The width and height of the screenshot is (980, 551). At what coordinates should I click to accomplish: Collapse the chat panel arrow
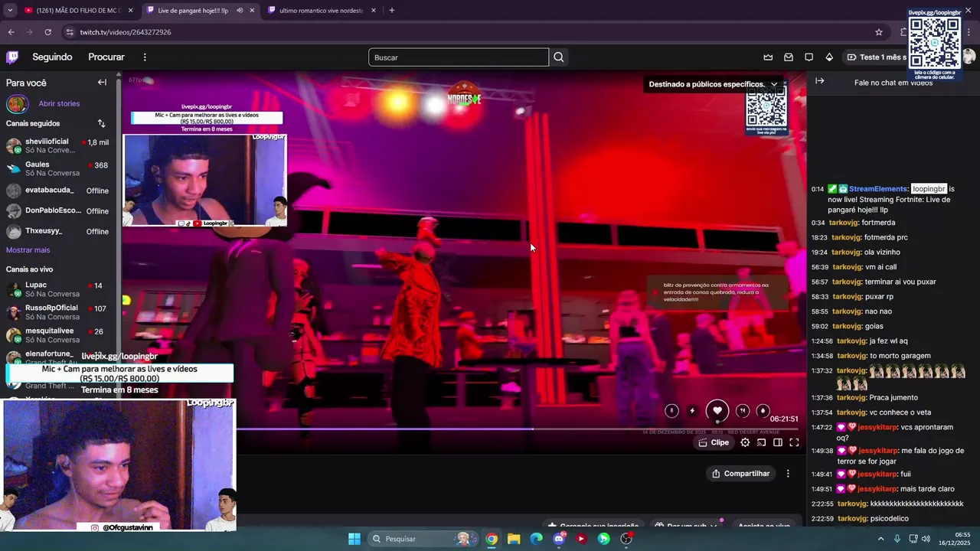click(x=820, y=81)
